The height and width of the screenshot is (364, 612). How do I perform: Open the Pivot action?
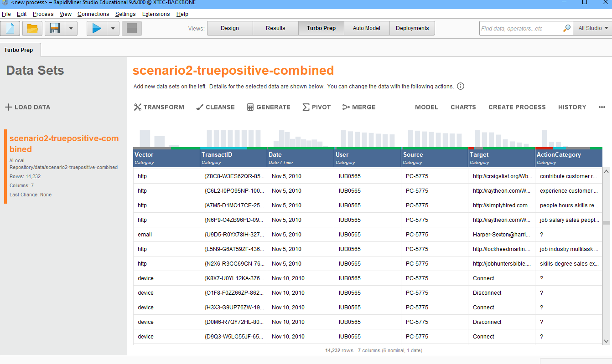coord(316,107)
